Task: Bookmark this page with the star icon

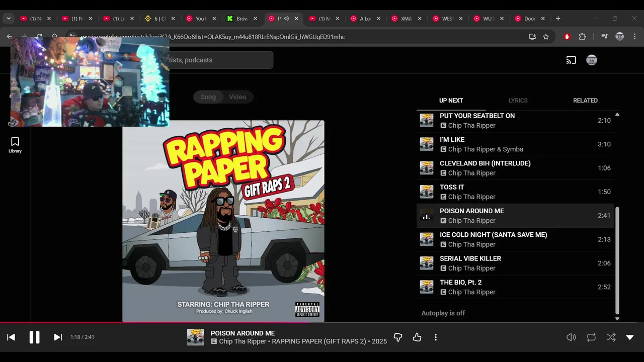Action: tap(546, 37)
